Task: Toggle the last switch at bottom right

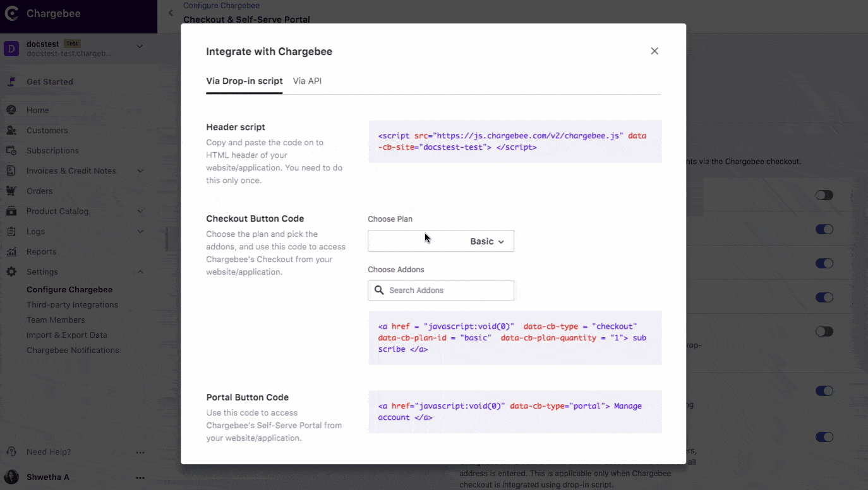Action: pos(824,437)
